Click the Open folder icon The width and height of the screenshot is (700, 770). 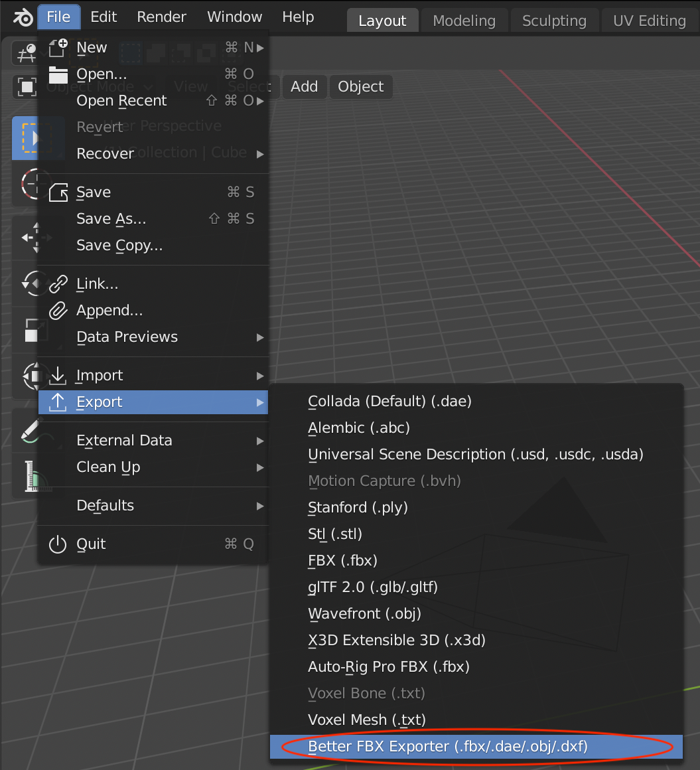58,74
